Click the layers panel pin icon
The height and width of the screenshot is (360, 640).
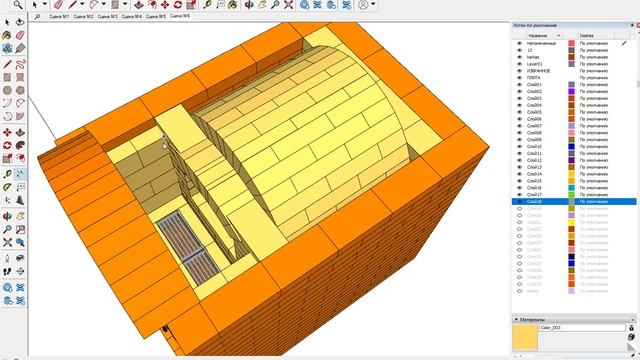pyautogui.click(x=632, y=25)
